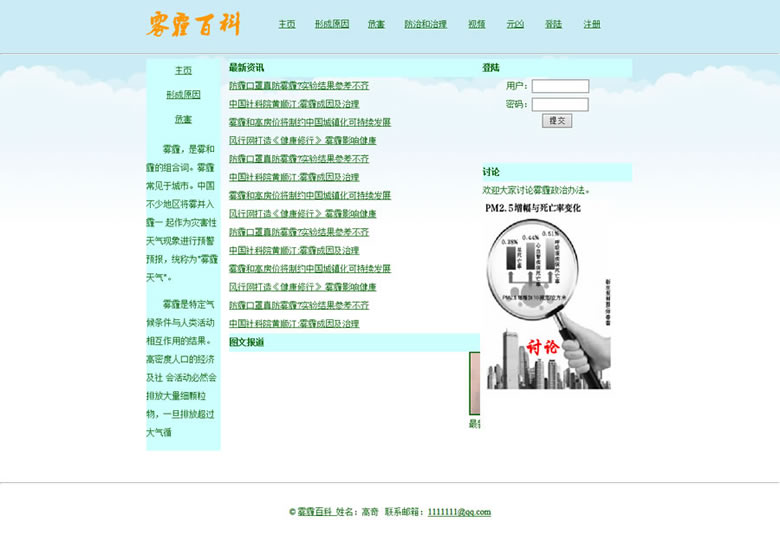The width and height of the screenshot is (780, 536).
Task: Click 登陆 in the top navigation bar
Action: point(553,24)
